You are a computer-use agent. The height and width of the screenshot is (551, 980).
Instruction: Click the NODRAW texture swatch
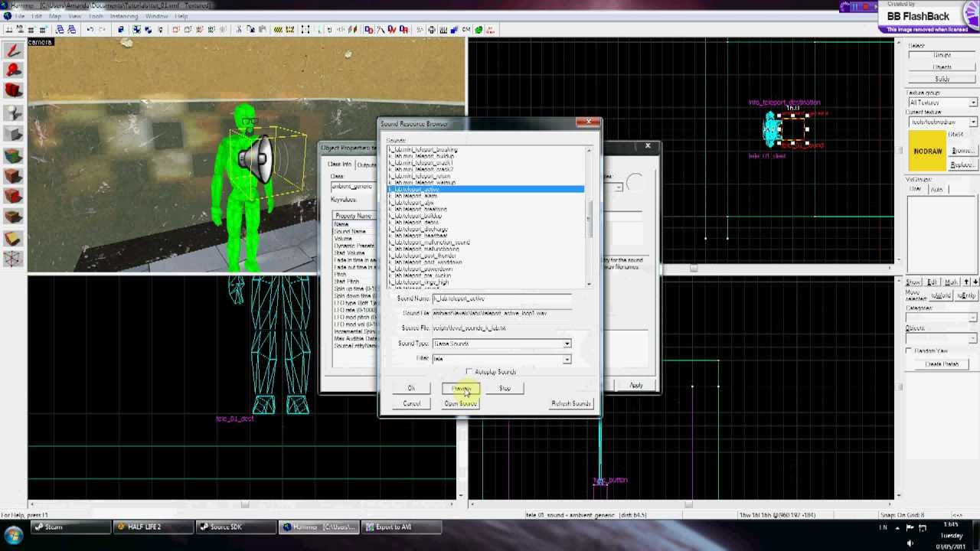click(927, 152)
